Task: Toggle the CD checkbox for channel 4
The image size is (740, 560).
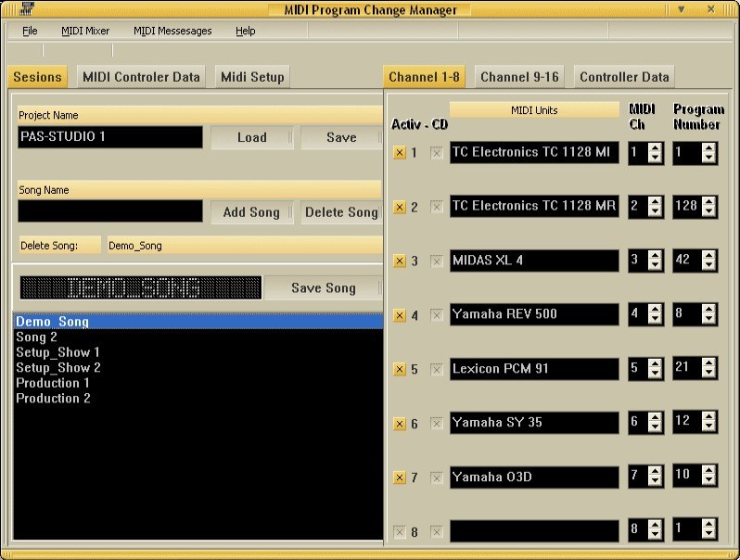Action: (437, 315)
